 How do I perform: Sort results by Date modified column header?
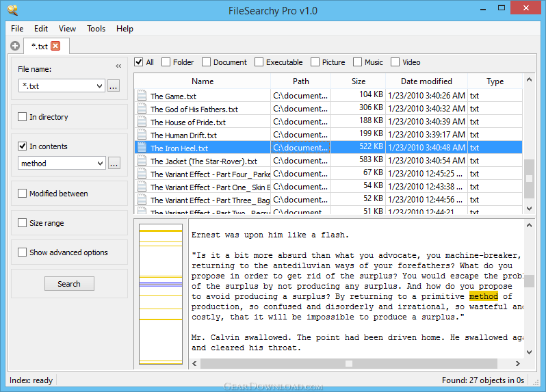426,81
